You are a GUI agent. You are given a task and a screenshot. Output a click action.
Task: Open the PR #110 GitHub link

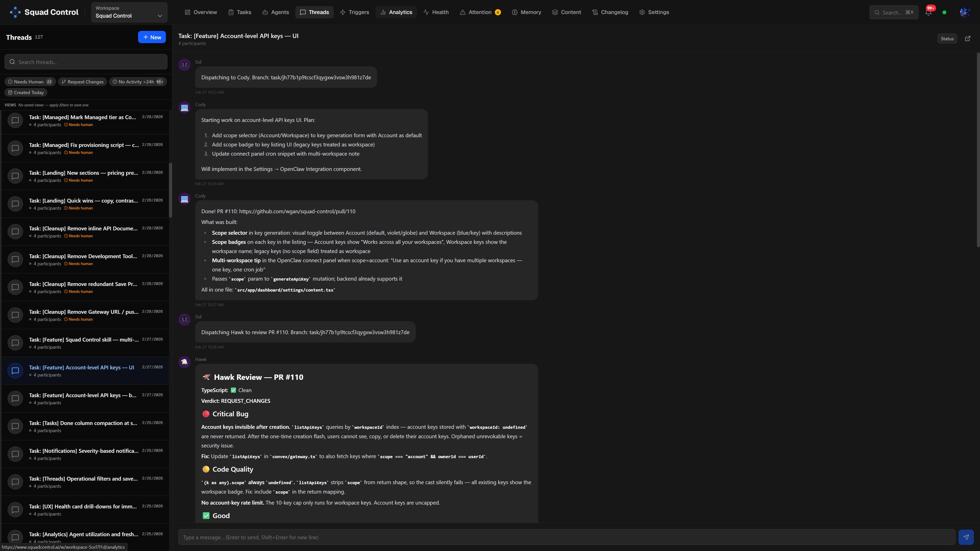tap(297, 211)
